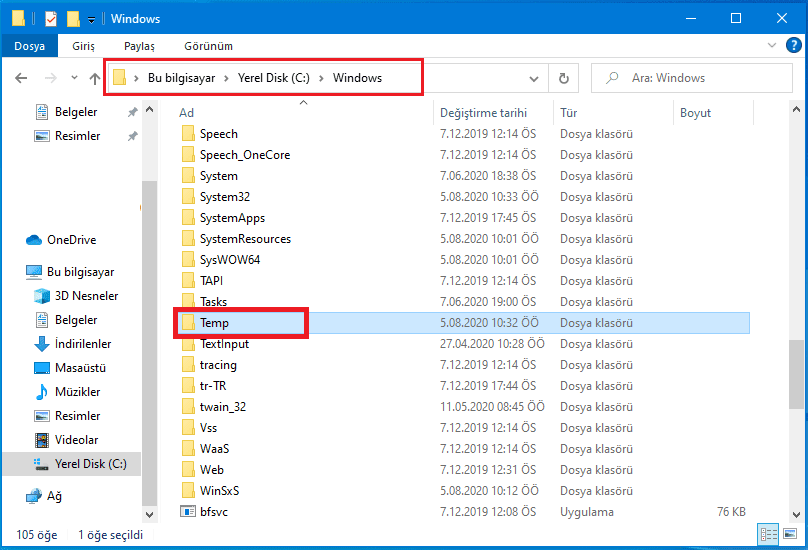Image resolution: width=808 pixels, height=550 pixels.
Task: Switch to Large icons view in status bar
Action: [790, 535]
